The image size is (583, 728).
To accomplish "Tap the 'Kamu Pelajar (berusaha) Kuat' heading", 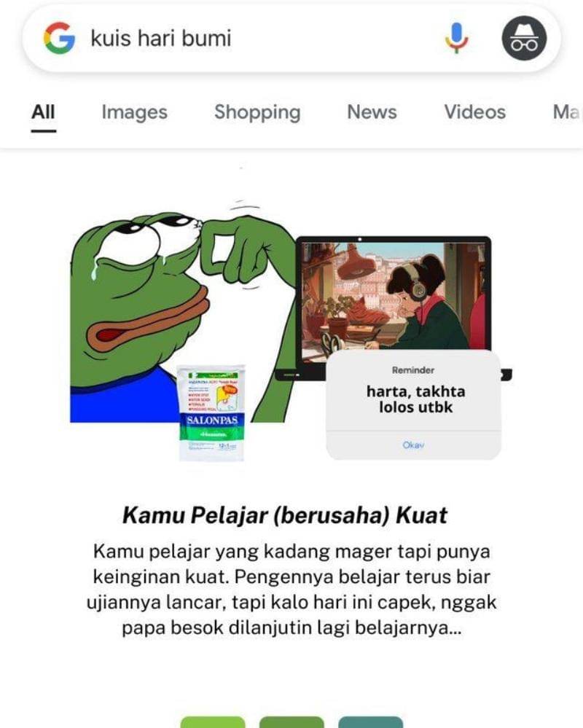I will (x=284, y=515).
